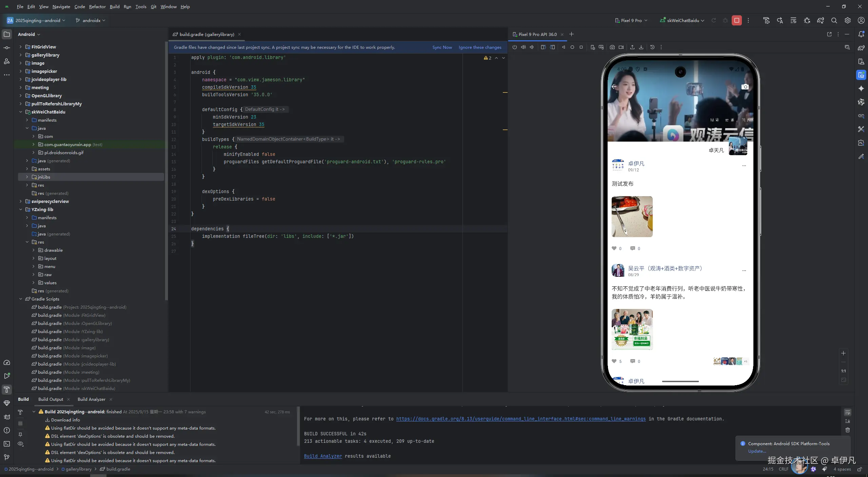Open the Commit tool window in left sidebar

point(7,48)
